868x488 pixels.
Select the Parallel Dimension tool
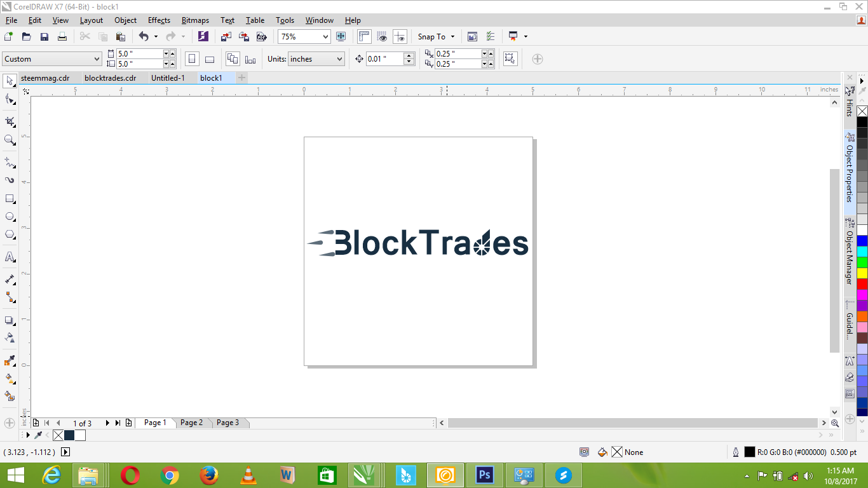tap(10, 279)
